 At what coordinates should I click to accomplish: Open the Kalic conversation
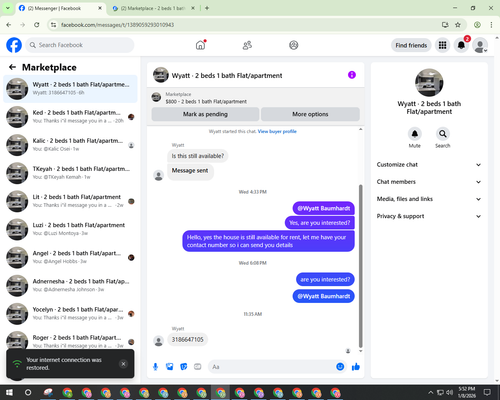[x=70, y=145]
